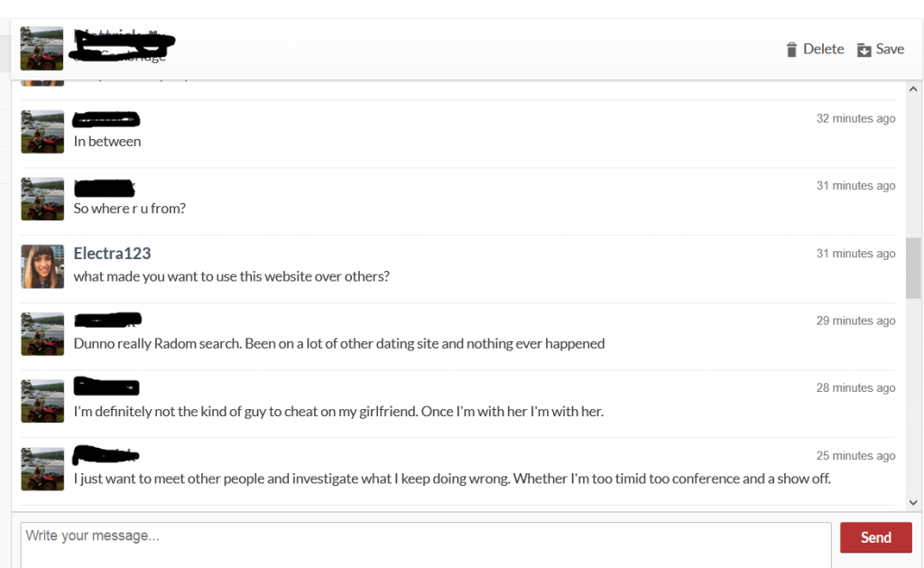Click the scrollbar up arrow
This screenshot has width=924, height=568.
[x=913, y=89]
